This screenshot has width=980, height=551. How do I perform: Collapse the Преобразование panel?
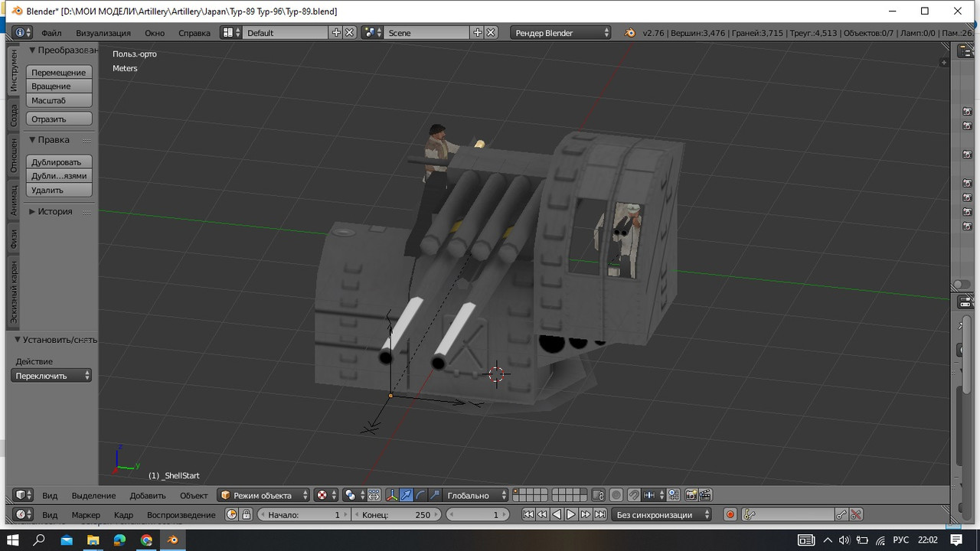click(33, 51)
